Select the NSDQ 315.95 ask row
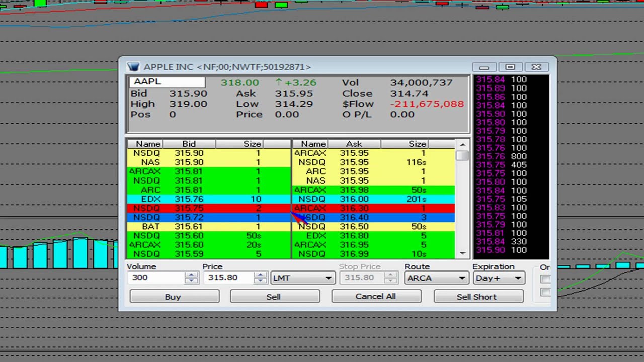 [x=374, y=162]
